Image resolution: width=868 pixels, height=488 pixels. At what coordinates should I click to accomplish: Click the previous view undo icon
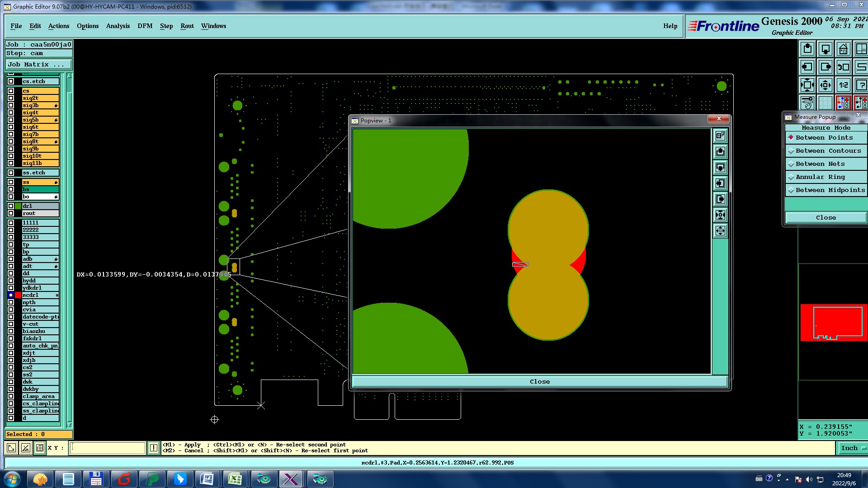pos(843,67)
